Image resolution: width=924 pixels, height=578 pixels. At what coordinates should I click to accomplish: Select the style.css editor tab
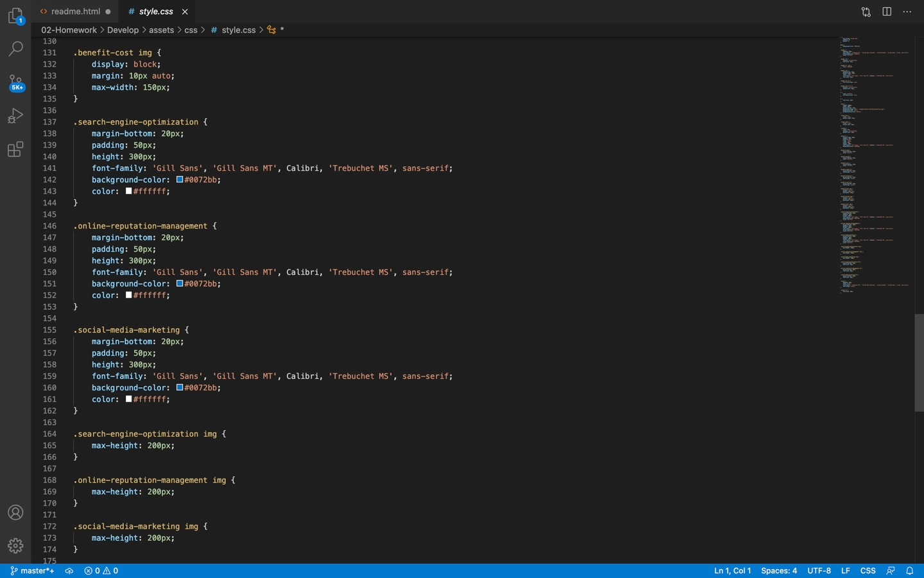[x=154, y=11]
